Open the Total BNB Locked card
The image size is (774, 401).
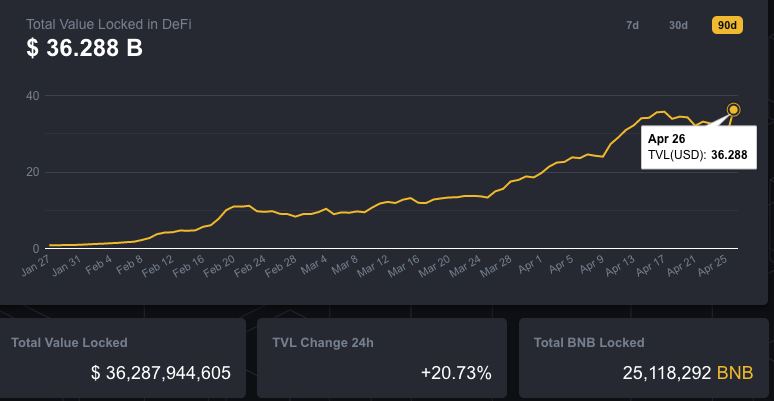coord(644,359)
